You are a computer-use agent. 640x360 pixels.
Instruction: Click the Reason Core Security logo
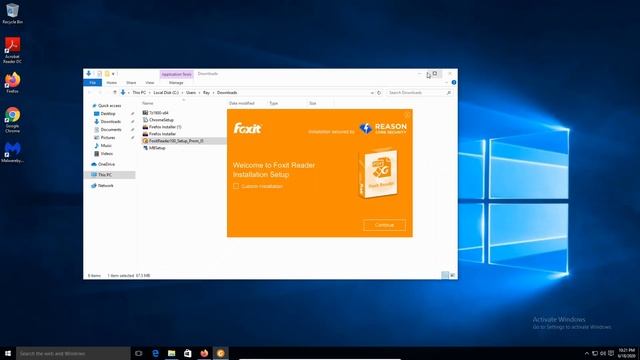pyautogui.click(x=383, y=128)
